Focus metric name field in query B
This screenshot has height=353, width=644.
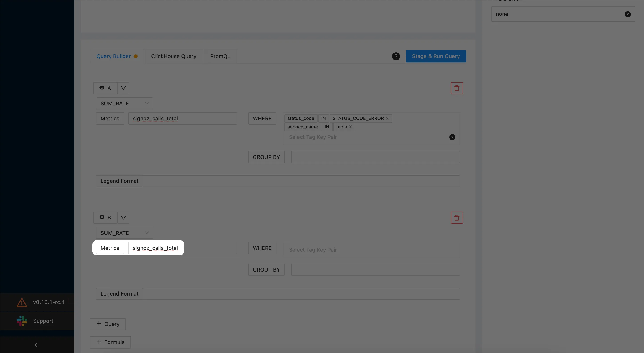point(183,248)
